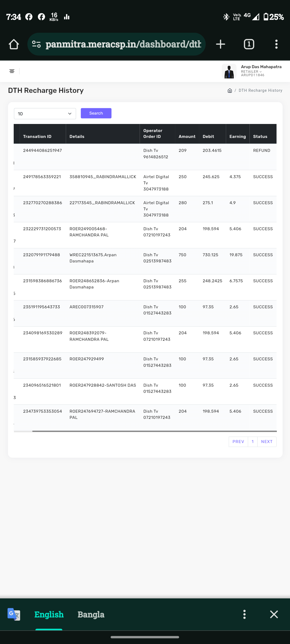Viewport: 290px width, 644px height.
Task: Click the Search button
Action: point(96,113)
